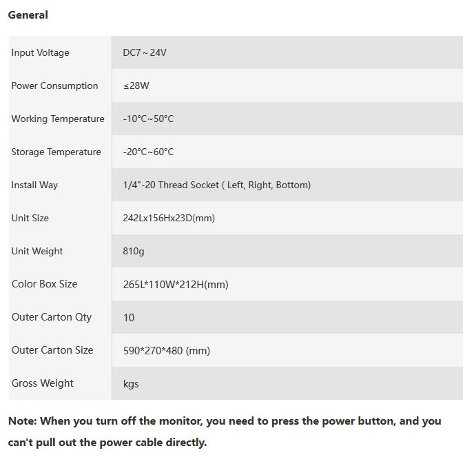Click the Working Temperature label
The width and height of the screenshot is (476, 466).
(x=58, y=119)
